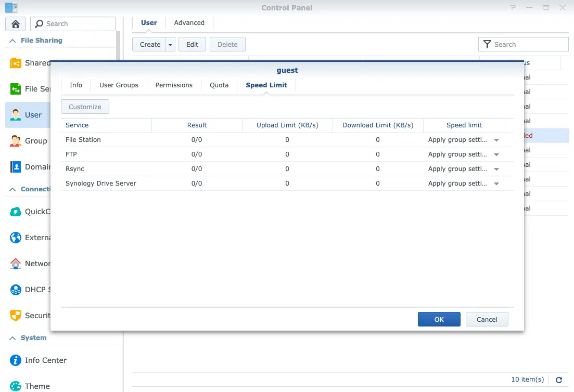Click the Result column header
574x392 pixels.
pos(197,125)
